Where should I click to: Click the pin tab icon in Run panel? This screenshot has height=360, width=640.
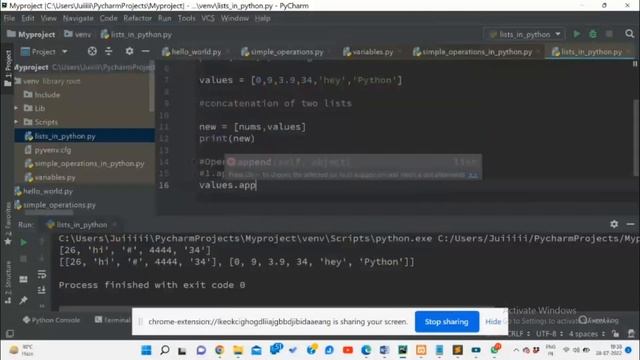coord(24,300)
